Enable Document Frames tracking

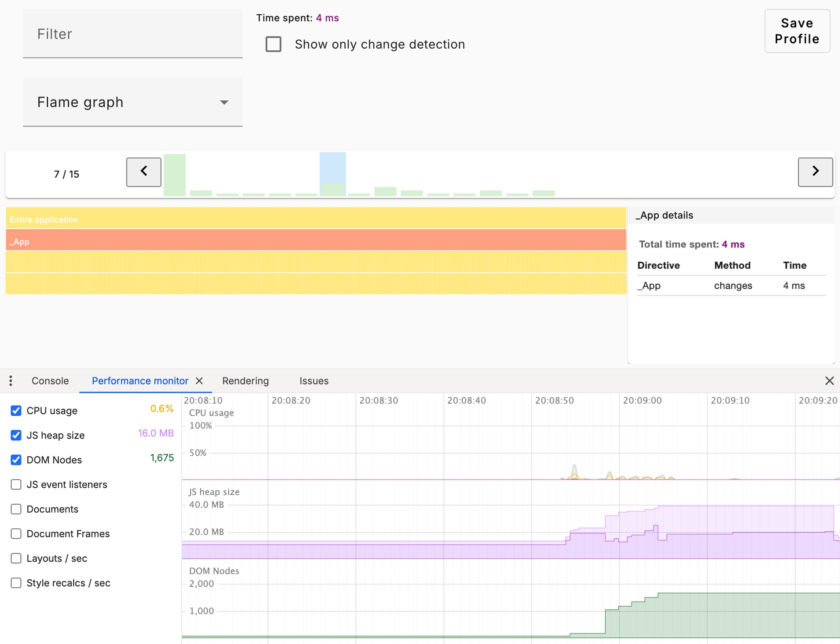pos(16,534)
